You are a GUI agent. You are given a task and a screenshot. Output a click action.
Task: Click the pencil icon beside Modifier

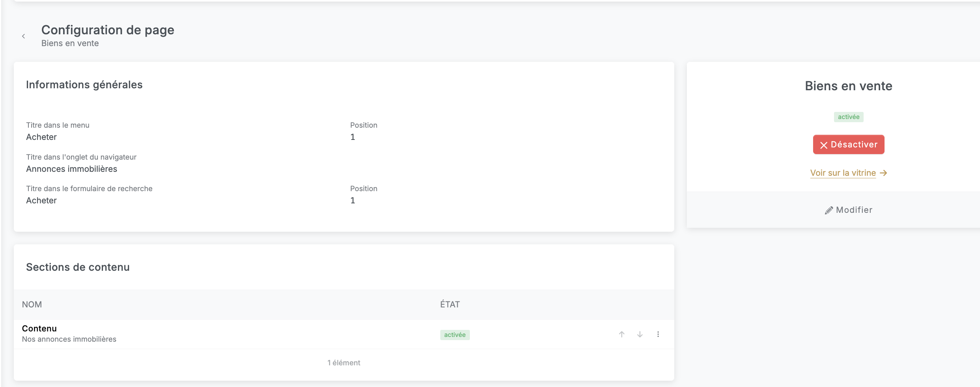829,210
